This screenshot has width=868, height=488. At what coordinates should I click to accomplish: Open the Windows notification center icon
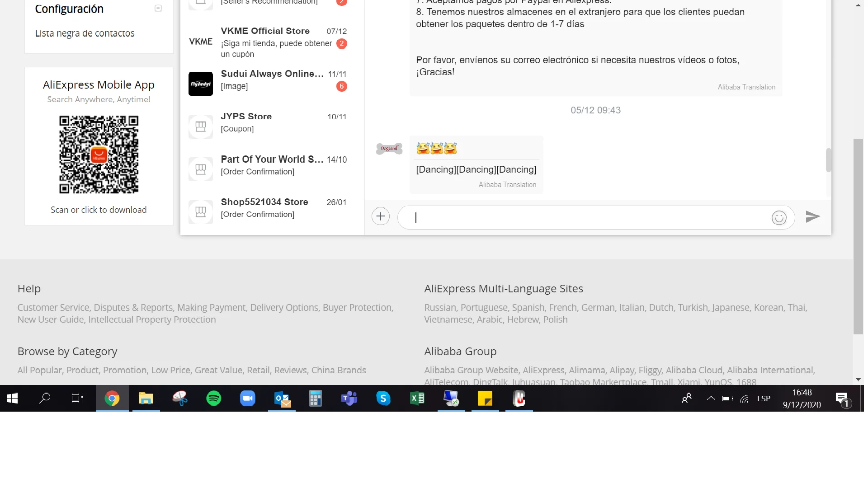click(842, 399)
